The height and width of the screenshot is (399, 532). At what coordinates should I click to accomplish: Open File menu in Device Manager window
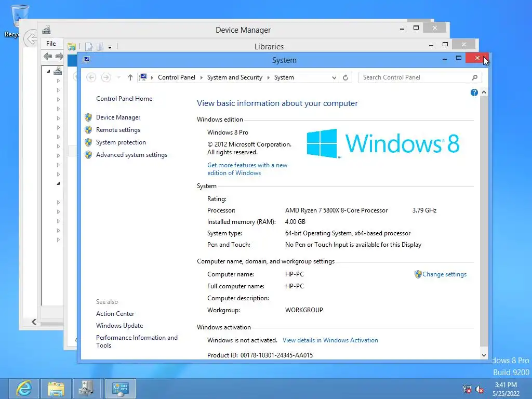point(51,44)
